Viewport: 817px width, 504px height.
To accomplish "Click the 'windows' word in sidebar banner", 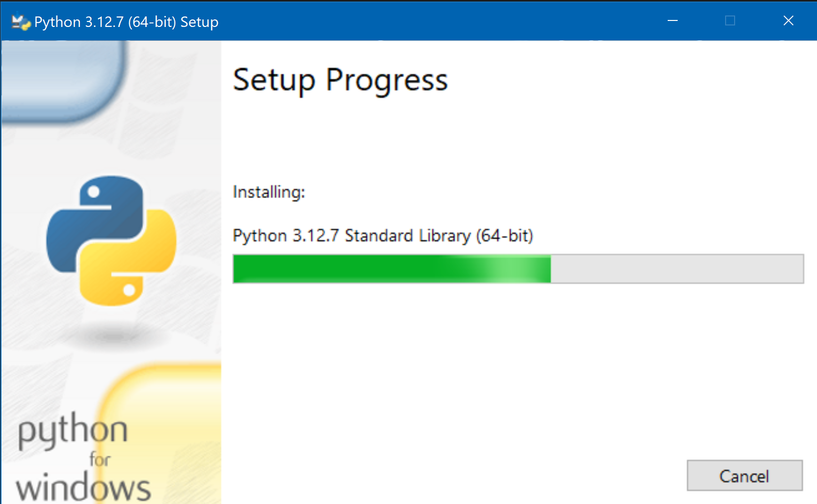I will (x=83, y=488).
